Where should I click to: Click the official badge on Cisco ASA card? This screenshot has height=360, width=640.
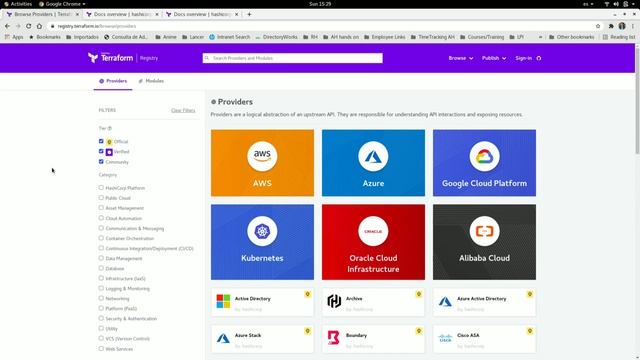tap(530, 331)
